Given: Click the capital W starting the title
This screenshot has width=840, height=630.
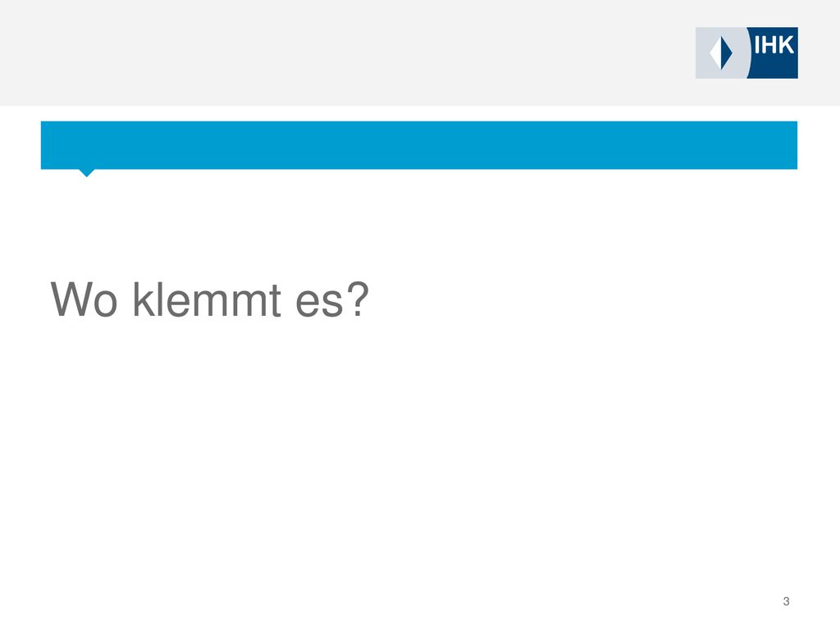Looking at the screenshot, I should [x=71, y=299].
